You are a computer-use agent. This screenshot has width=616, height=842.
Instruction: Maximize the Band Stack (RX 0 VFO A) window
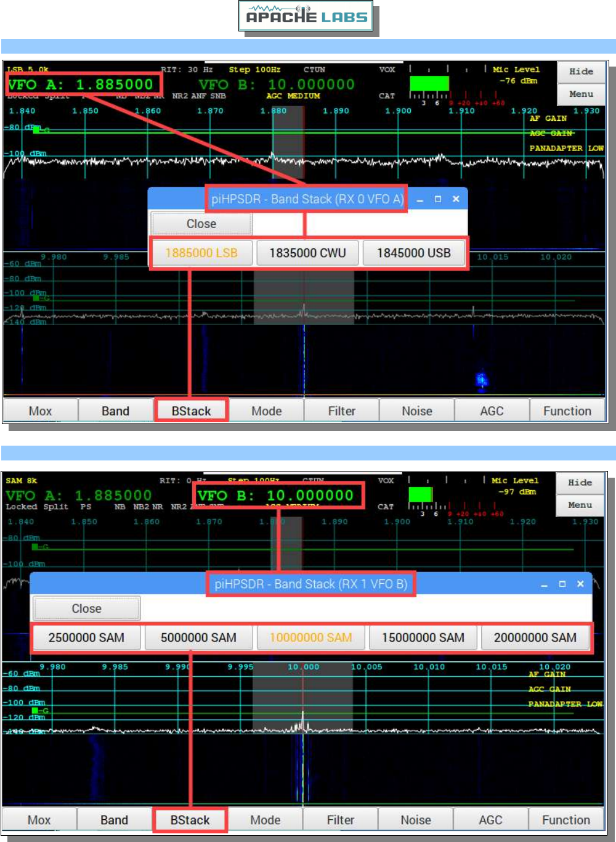click(x=438, y=199)
